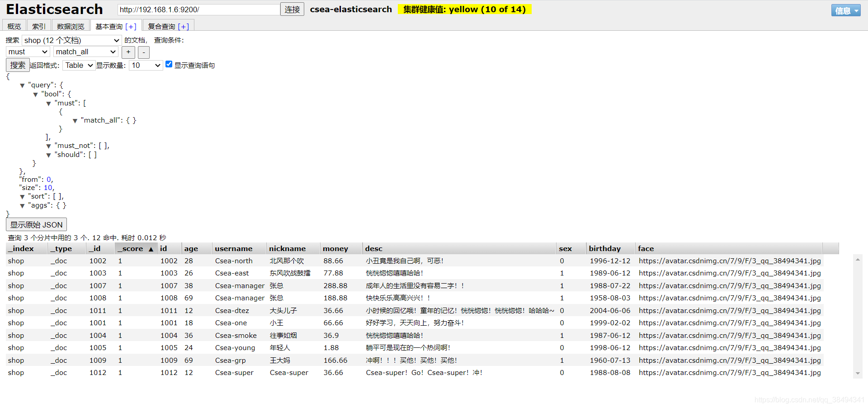Screen dimensions: 868x408
Task: Sort by the face column header
Action: pyautogui.click(x=729, y=248)
